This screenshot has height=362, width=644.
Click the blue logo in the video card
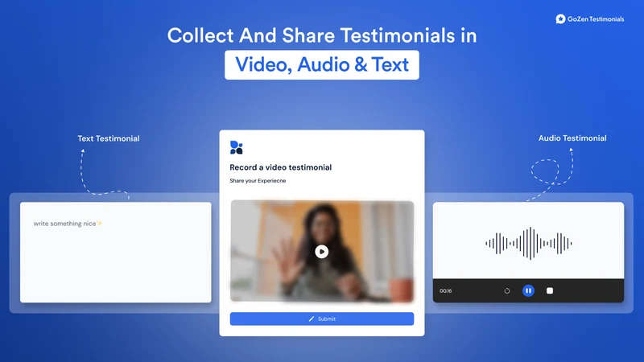click(x=236, y=147)
